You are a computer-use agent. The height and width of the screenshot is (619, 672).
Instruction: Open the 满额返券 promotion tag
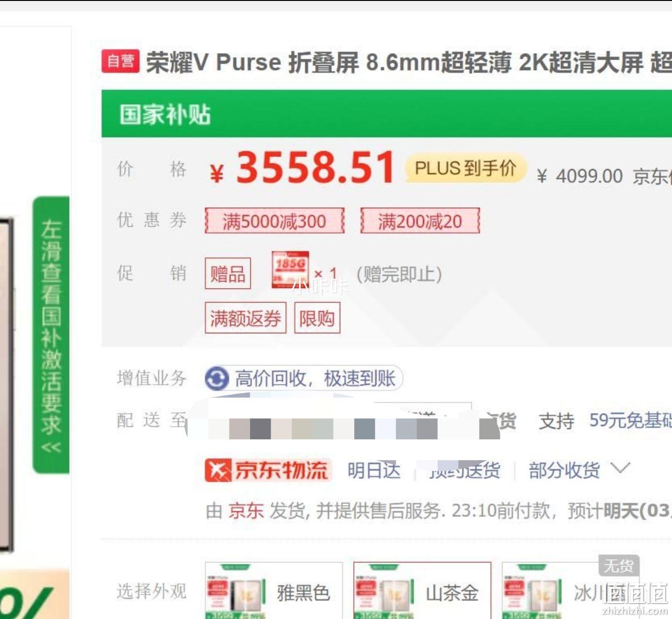pyautogui.click(x=245, y=318)
